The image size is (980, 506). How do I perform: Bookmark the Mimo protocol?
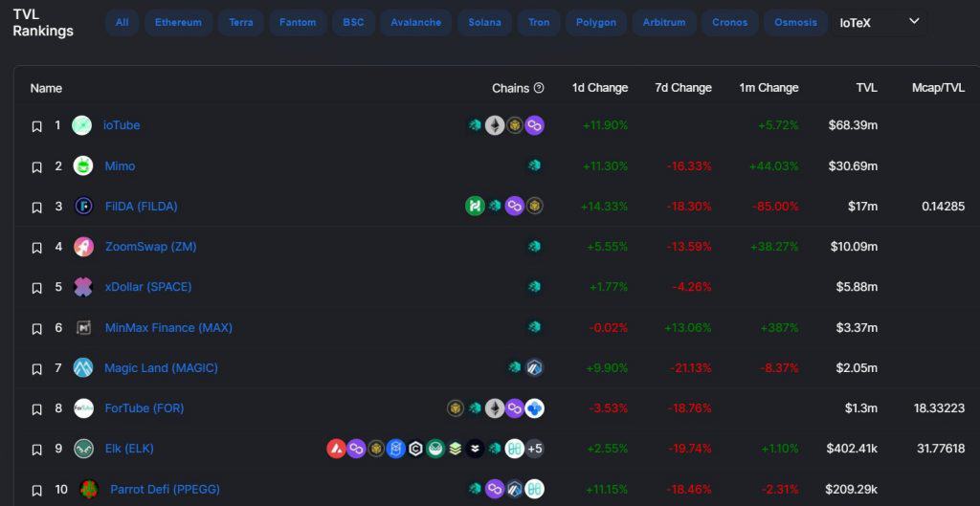point(37,167)
